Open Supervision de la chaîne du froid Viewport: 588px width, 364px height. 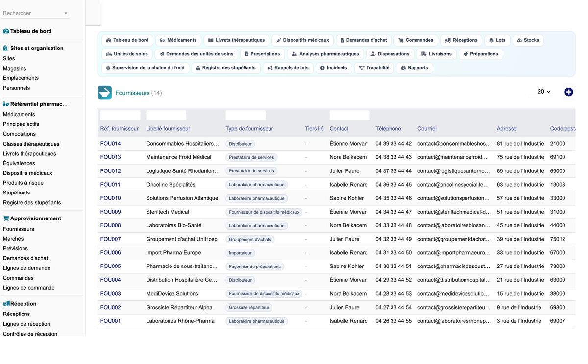[145, 68]
